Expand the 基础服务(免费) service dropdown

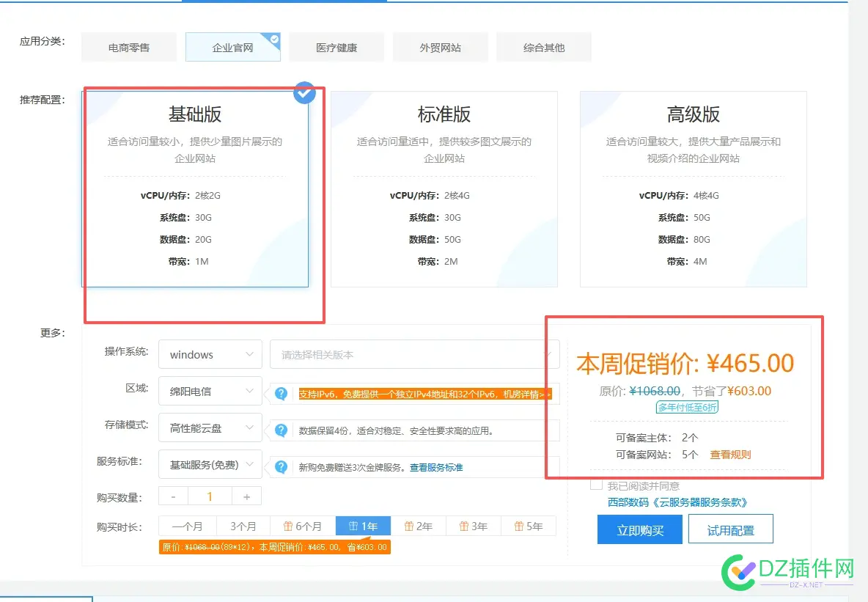click(210, 464)
